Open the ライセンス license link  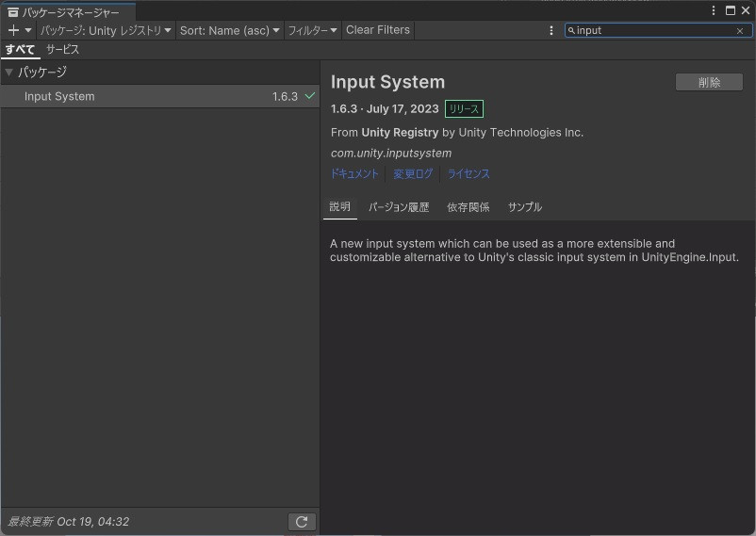468,173
